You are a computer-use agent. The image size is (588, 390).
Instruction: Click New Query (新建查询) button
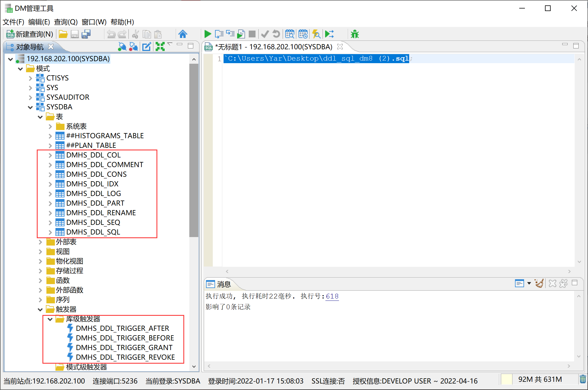pyautogui.click(x=30, y=34)
